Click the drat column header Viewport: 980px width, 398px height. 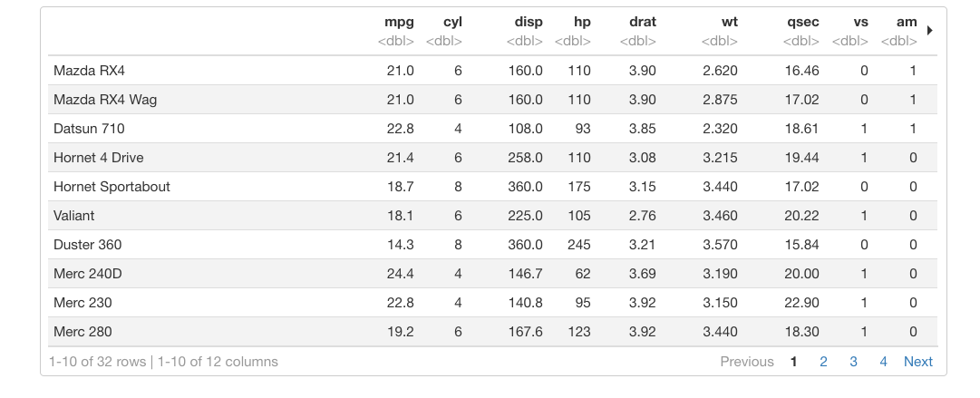point(643,22)
